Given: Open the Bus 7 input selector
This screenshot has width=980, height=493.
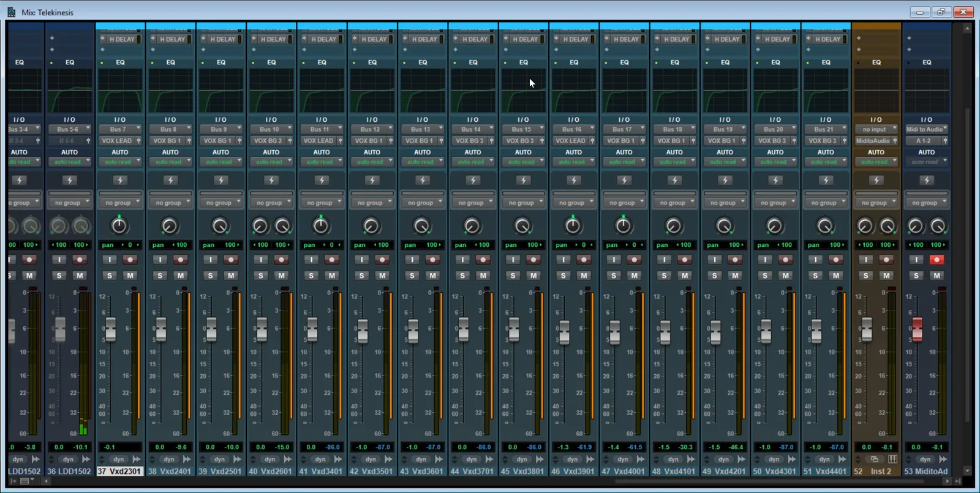Looking at the screenshot, I should (120, 129).
